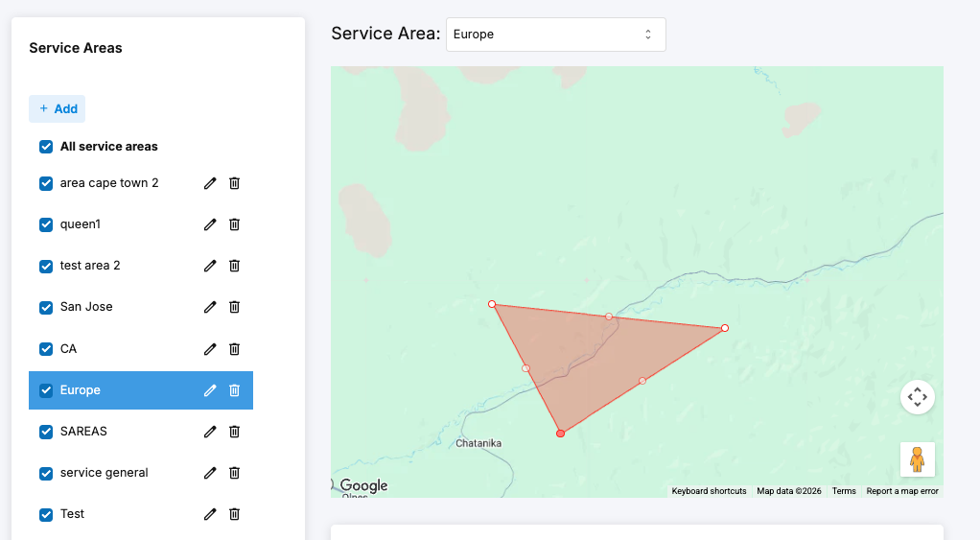The height and width of the screenshot is (540, 980).
Task: Click the delete trash for CA
Action: 234,349
